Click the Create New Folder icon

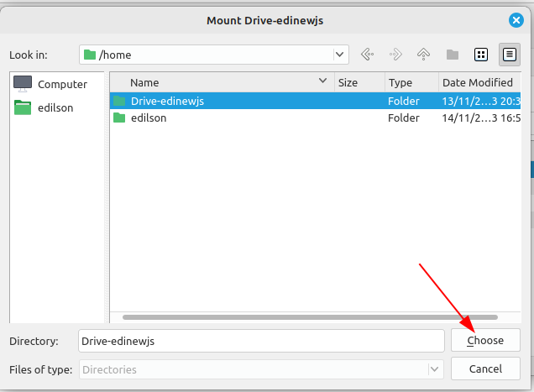click(x=453, y=55)
